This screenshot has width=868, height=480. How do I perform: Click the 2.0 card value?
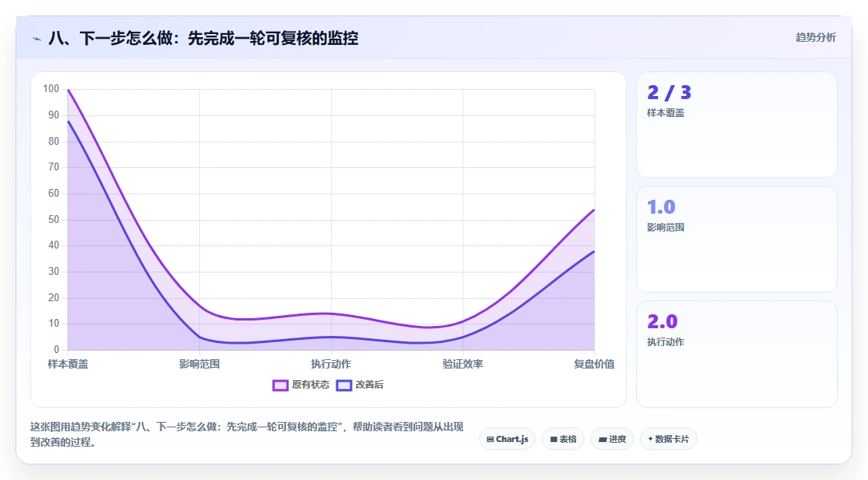663,322
